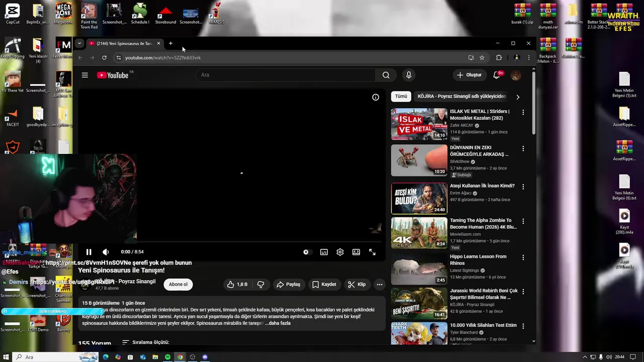Viewport: 644px width, 362px height.
Task: Go back in Chrome
Action: [80, 58]
